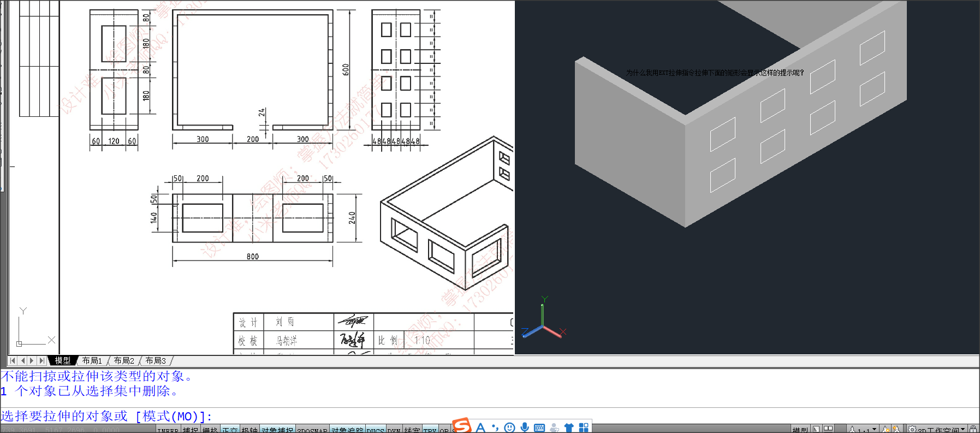This screenshot has height=433, width=980.
Task: Enable 栅格 grid display toggle
Action: click(x=210, y=430)
